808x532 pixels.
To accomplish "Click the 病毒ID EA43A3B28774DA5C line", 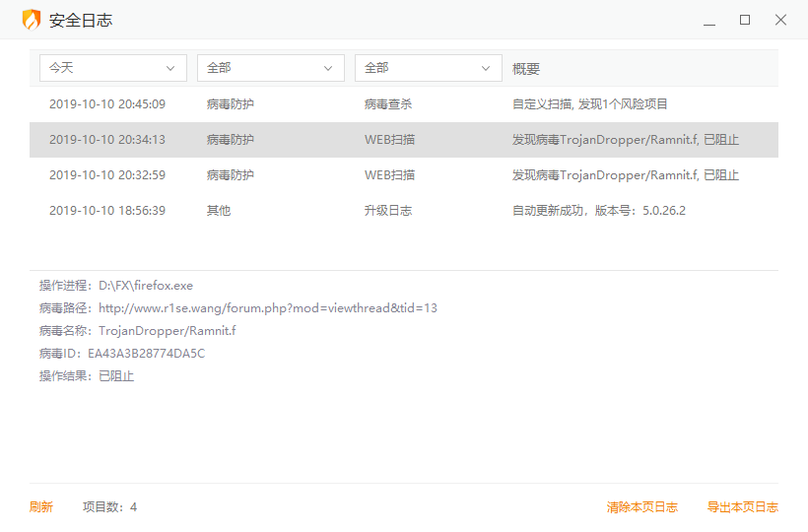I will click(122, 354).
